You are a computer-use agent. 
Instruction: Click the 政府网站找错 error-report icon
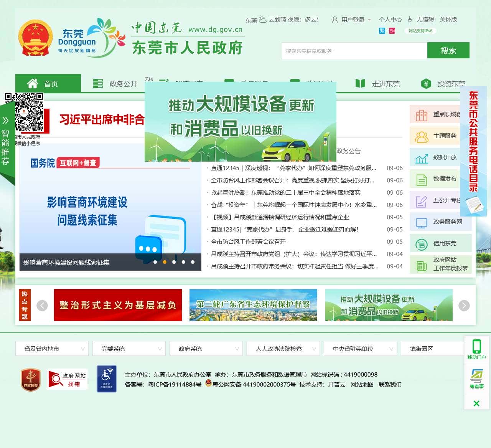[67, 379]
